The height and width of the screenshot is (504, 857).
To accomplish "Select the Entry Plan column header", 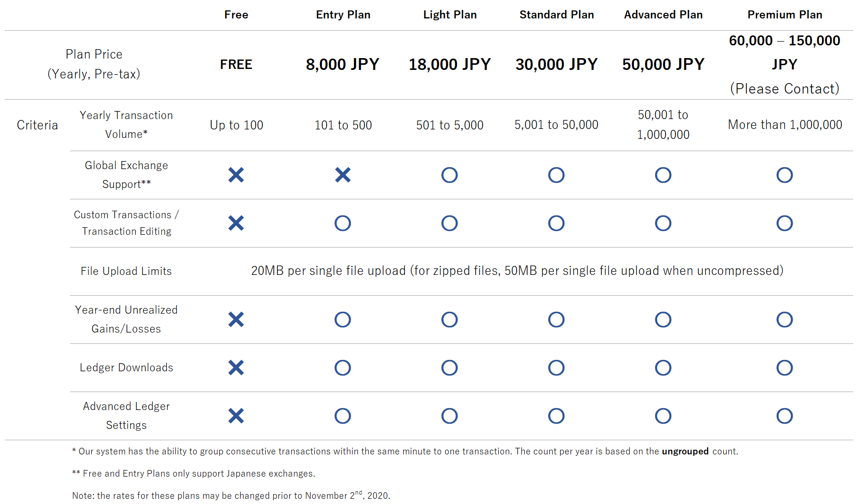I will click(x=343, y=15).
